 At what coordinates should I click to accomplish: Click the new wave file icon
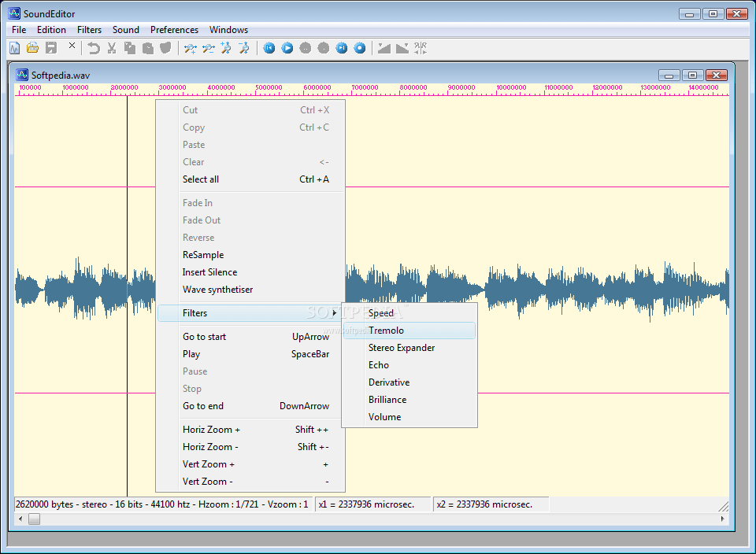pyautogui.click(x=15, y=48)
